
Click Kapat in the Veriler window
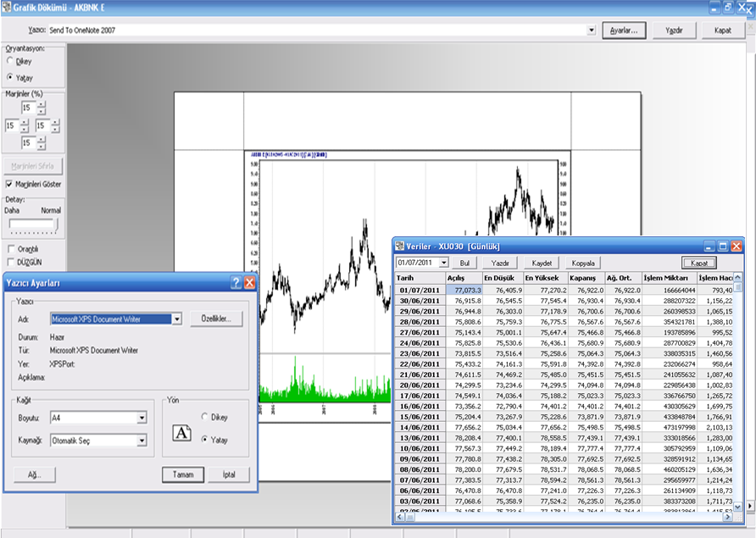pos(699,263)
